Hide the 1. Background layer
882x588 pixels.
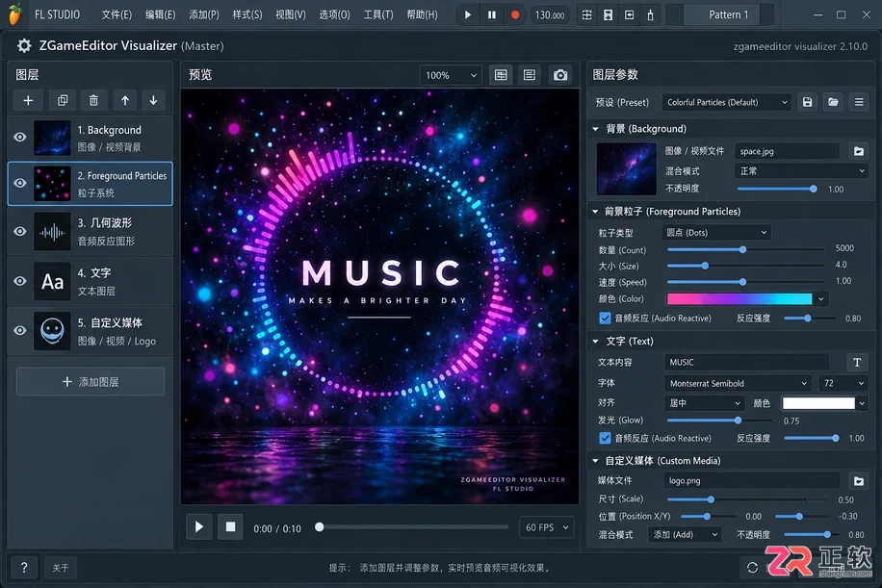pyautogui.click(x=19, y=138)
